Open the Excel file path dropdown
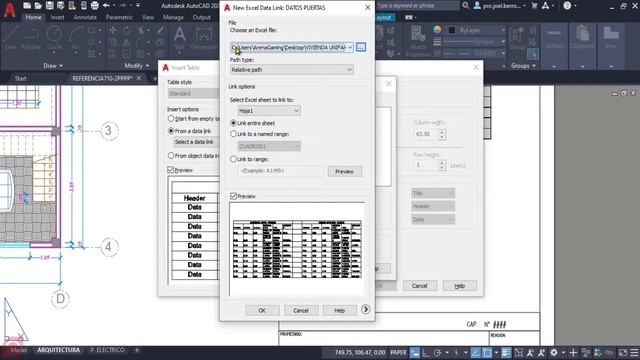 [x=350, y=47]
